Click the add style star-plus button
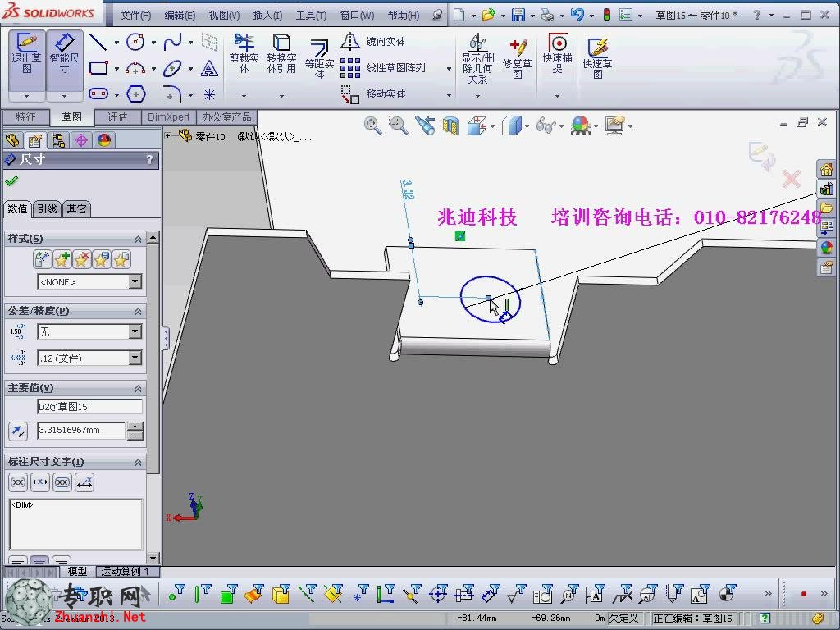This screenshot has width=840, height=630. (x=62, y=260)
